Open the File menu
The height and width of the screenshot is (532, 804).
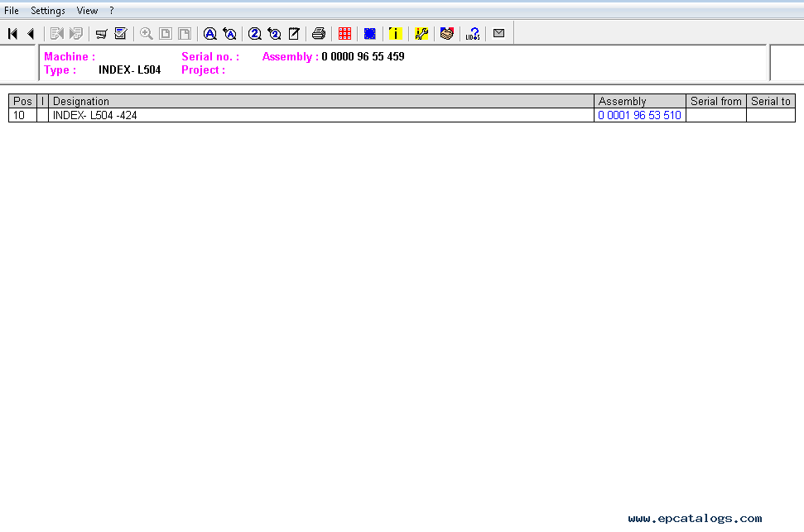pos(12,10)
